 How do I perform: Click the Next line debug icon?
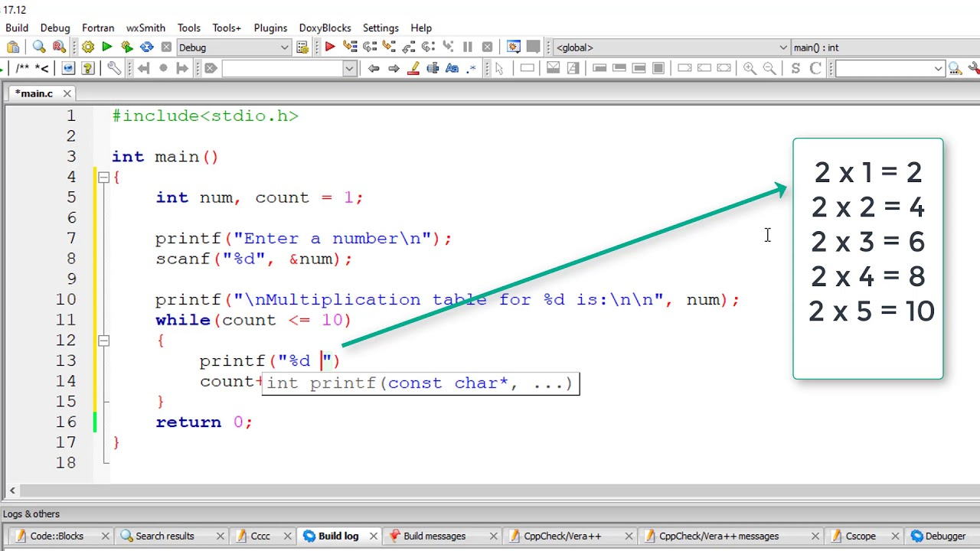click(370, 47)
